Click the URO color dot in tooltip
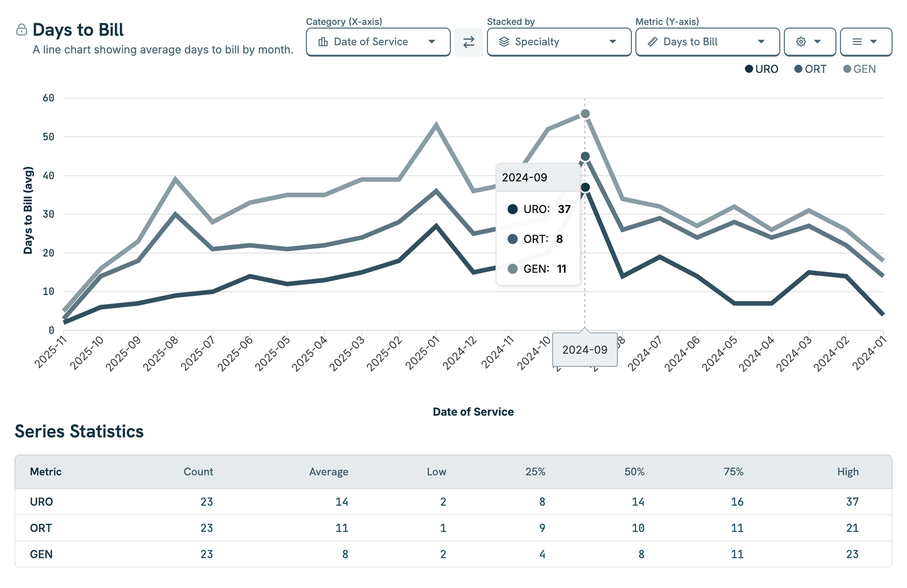 513,209
